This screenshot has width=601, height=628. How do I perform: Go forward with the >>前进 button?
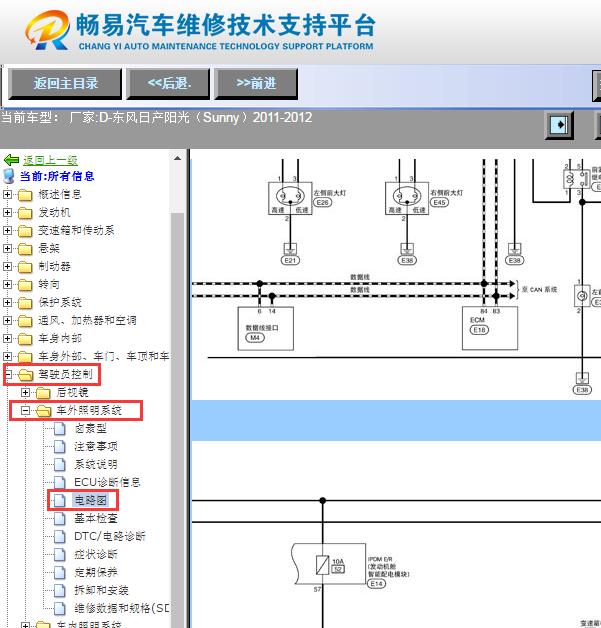(x=256, y=84)
